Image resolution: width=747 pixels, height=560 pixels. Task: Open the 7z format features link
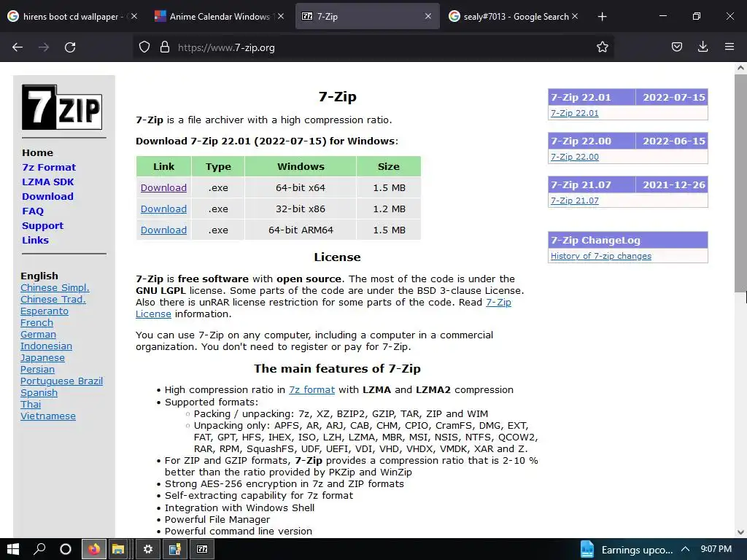(x=311, y=389)
